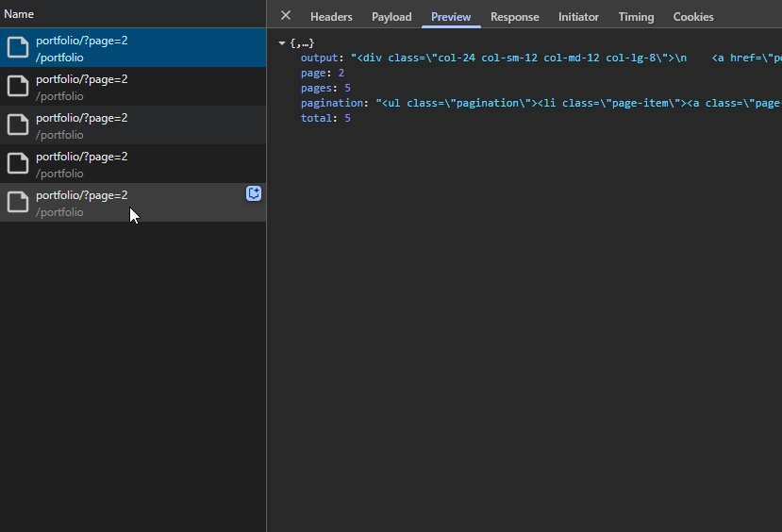Click the second request's document file icon
The image size is (782, 532).
click(x=18, y=86)
